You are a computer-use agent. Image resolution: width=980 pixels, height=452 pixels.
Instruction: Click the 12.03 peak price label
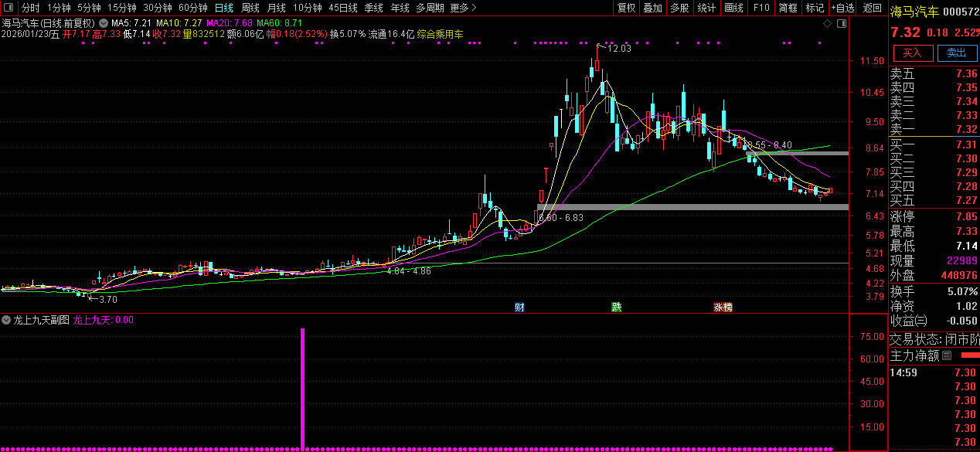click(x=619, y=48)
